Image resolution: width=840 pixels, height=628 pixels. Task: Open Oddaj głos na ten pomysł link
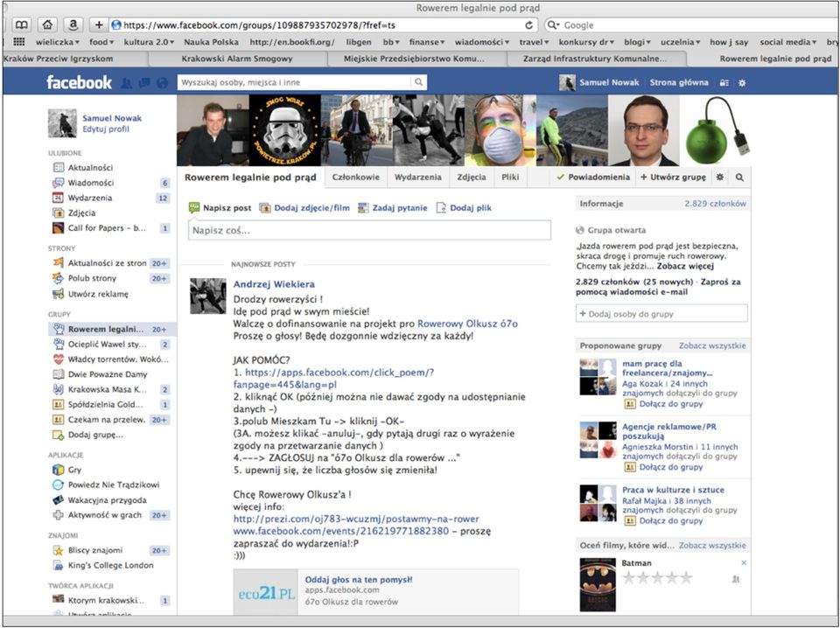point(359,580)
